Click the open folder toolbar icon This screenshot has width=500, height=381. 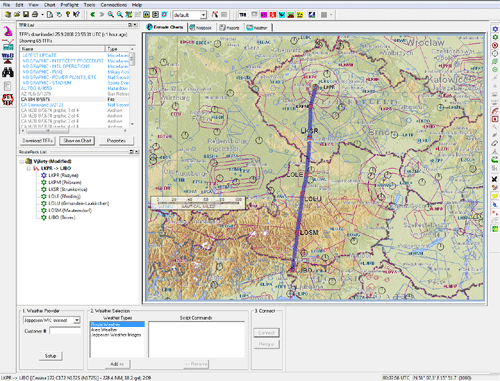point(17,14)
